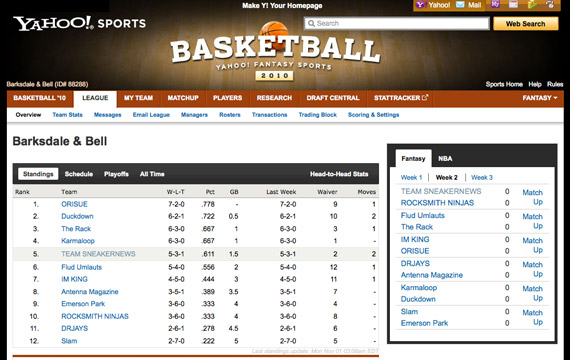Click the Sports Home link
The image size is (570, 360).
click(x=504, y=84)
